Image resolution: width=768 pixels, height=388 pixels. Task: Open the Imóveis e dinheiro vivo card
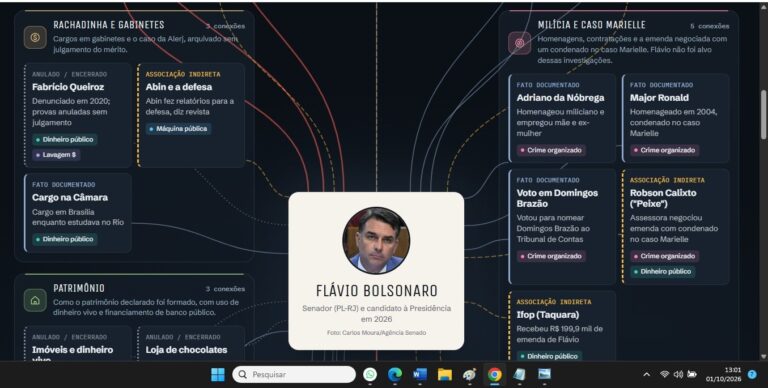pos(78,344)
